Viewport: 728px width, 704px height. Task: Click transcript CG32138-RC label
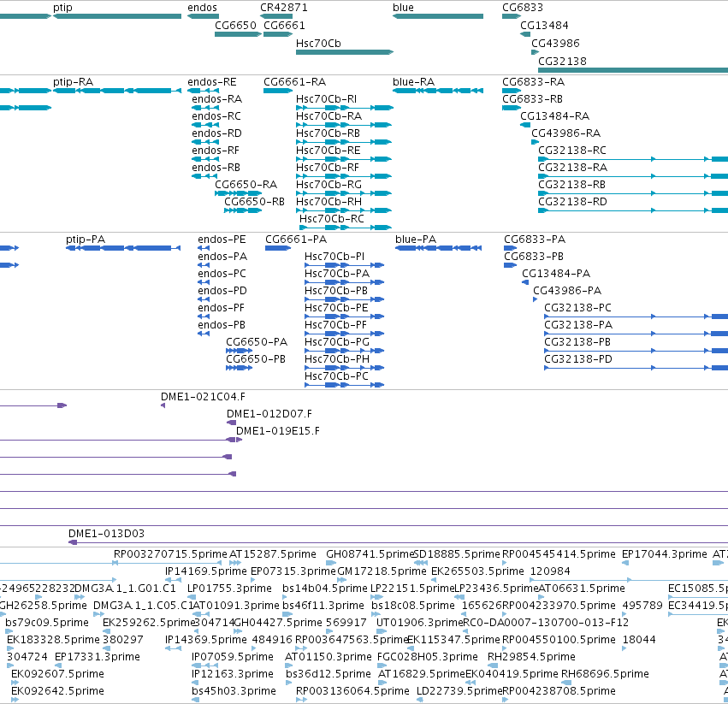572,151
